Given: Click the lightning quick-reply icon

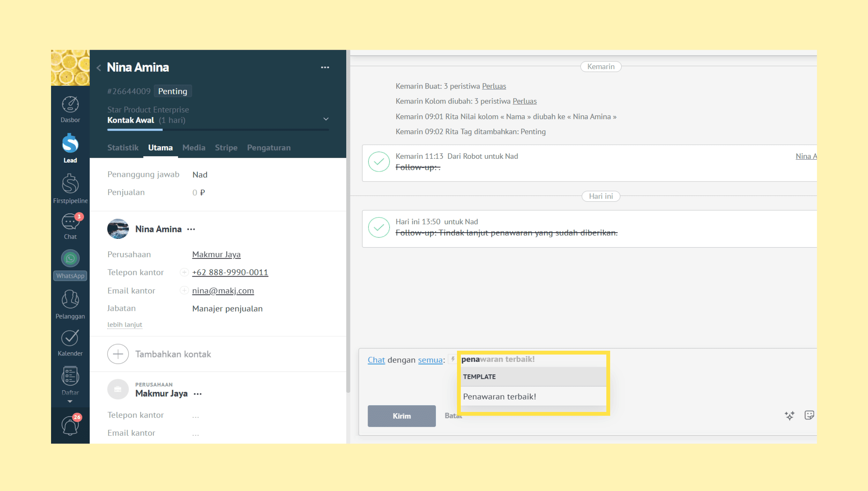Looking at the screenshot, I should click(453, 359).
